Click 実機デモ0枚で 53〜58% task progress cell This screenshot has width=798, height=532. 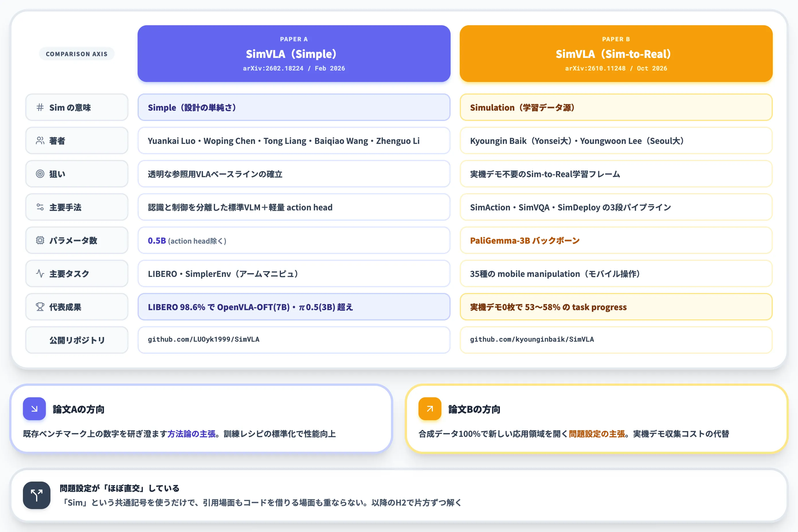point(616,307)
